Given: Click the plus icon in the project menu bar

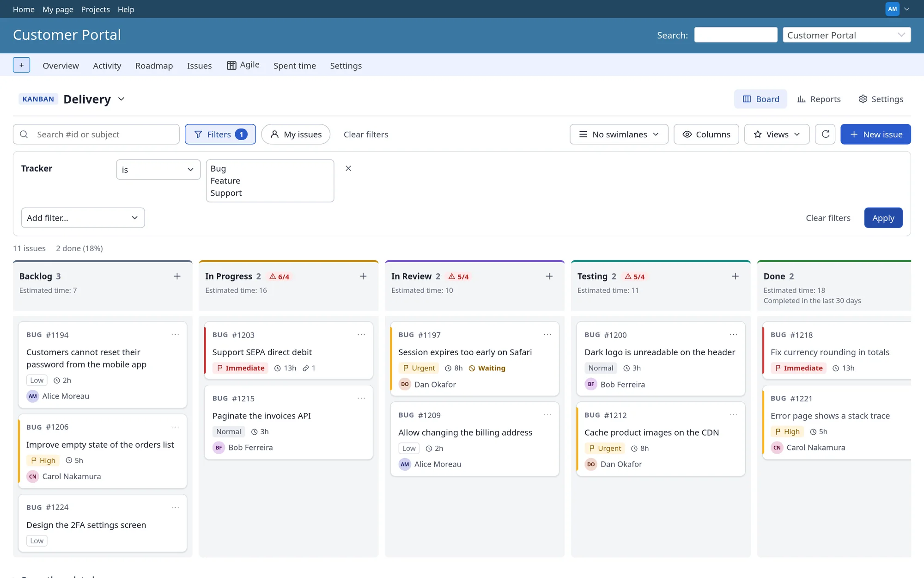Looking at the screenshot, I should pos(21,65).
